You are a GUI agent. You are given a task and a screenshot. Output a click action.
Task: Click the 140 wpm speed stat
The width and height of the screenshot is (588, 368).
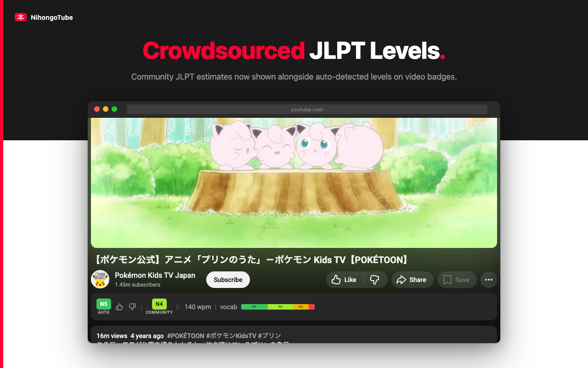(198, 307)
